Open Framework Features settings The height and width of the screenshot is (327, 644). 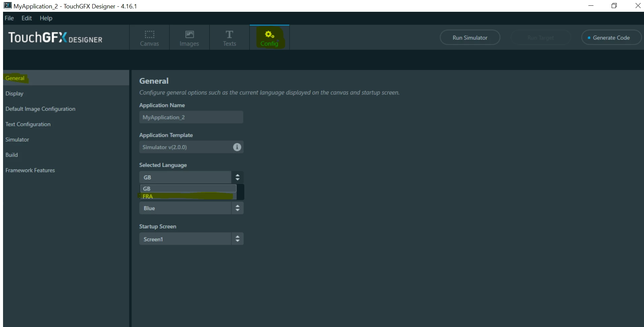pos(66,170)
